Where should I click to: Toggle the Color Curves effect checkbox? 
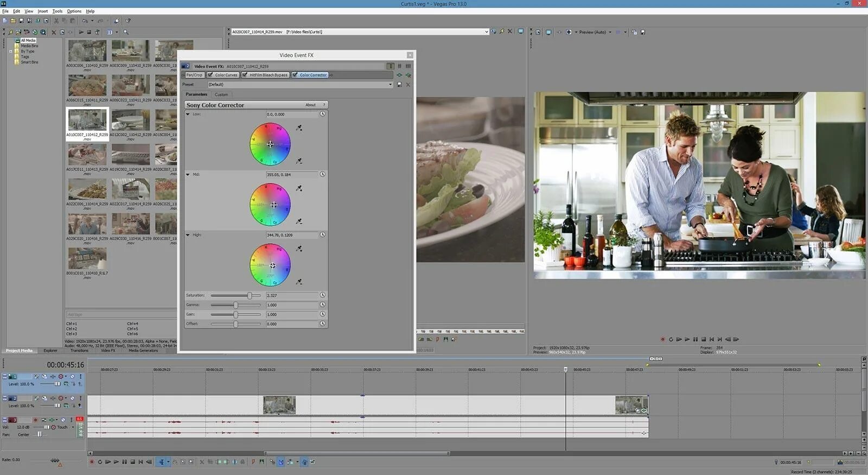pyautogui.click(x=210, y=75)
